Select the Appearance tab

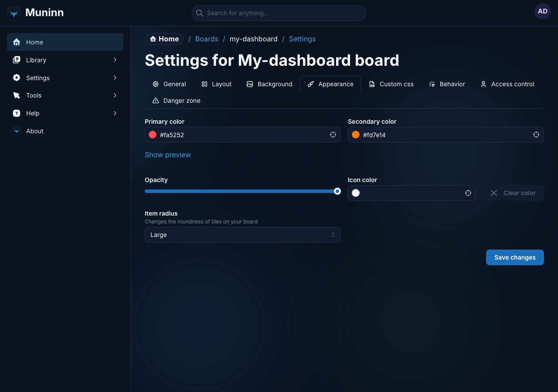coord(330,84)
